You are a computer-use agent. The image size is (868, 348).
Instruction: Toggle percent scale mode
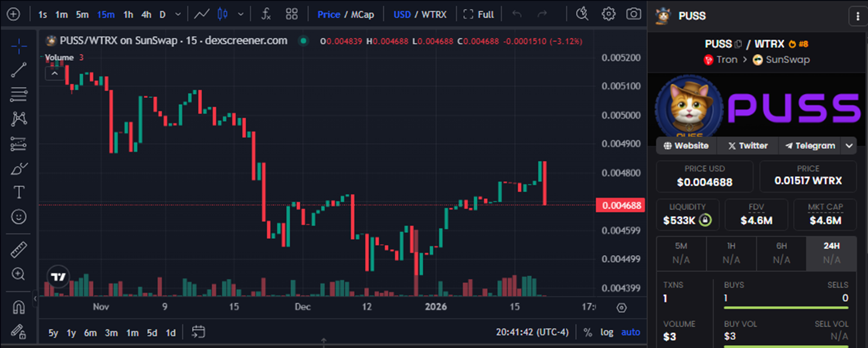click(x=588, y=332)
